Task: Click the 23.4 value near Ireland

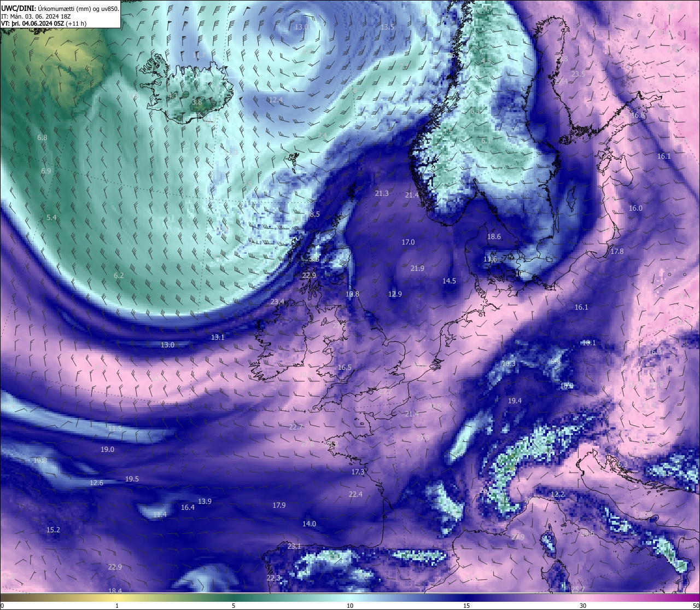Action: 277,302
